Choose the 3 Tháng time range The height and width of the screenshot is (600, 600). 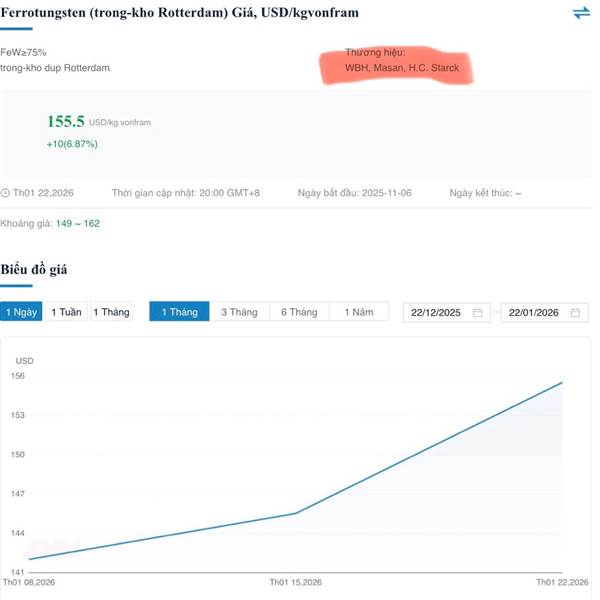(239, 312)
